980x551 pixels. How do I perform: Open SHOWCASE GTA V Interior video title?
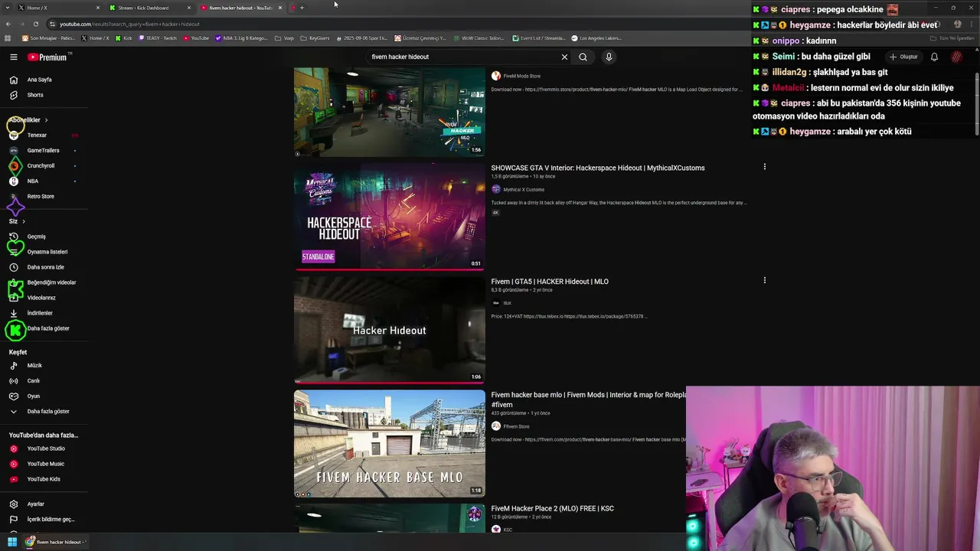click(598, 168)
